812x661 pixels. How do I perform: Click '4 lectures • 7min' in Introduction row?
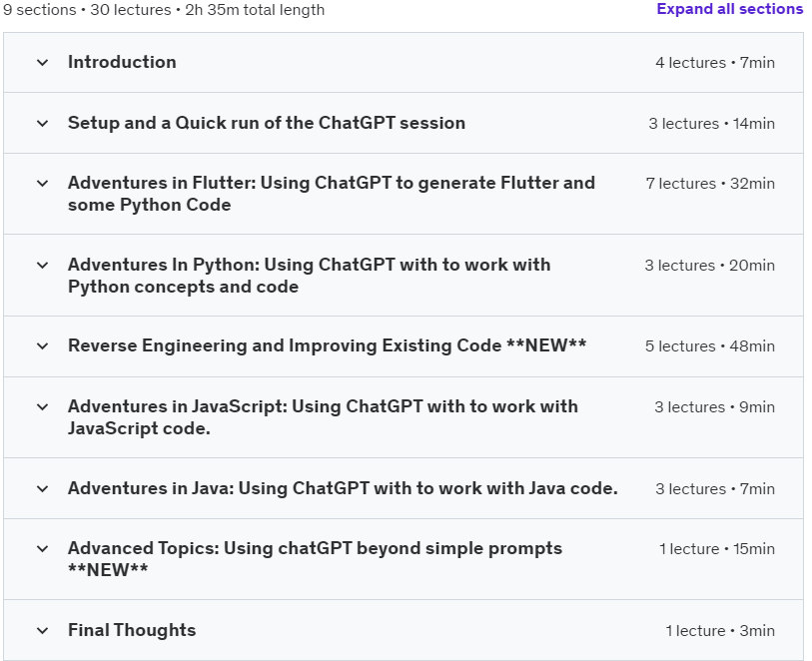click(715, 63)
